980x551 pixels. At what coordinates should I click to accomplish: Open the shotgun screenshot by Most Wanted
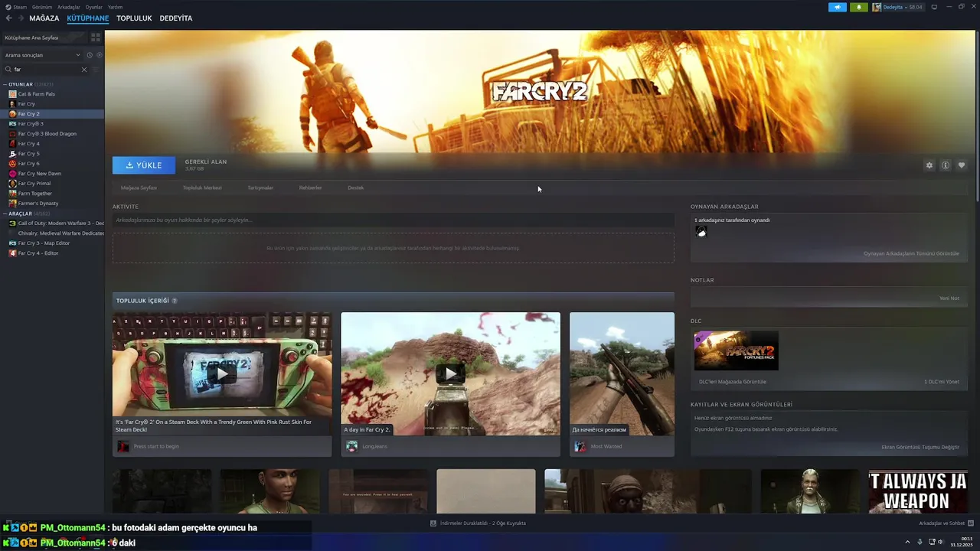622,373
